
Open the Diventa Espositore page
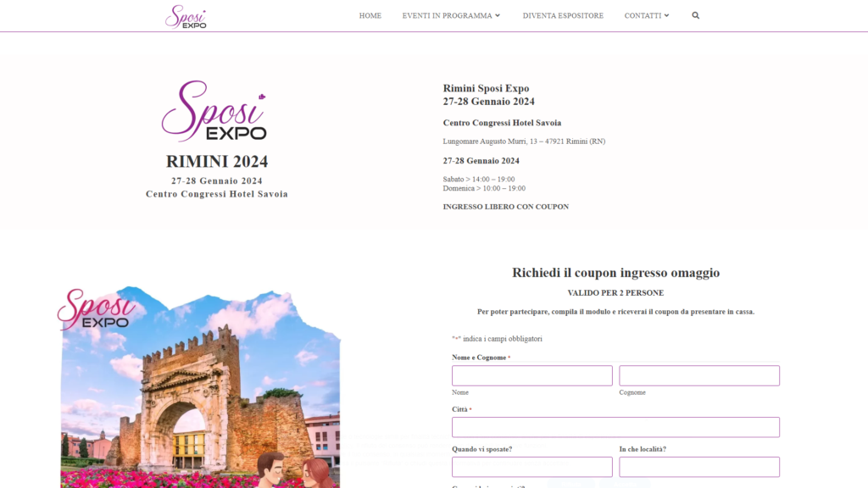563,15
